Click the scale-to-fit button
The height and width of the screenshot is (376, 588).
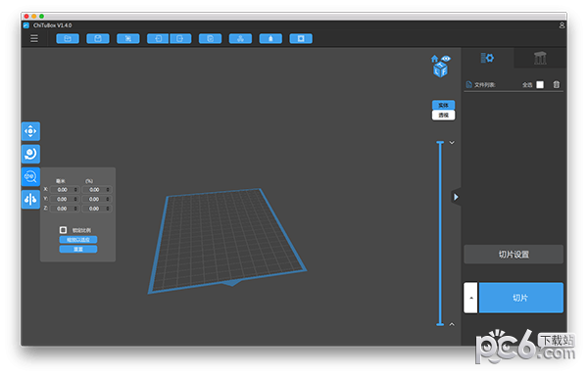click(x=78, y=240)
